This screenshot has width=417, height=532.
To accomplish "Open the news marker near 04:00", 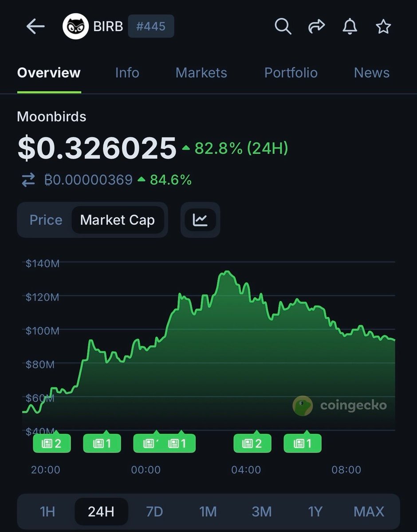I will [252, 443].
